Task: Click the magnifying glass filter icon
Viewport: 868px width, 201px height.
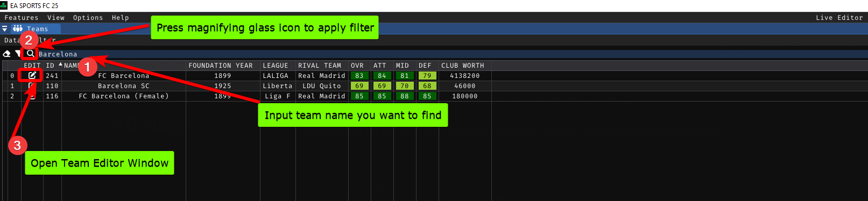Action: tap(31, 54)
